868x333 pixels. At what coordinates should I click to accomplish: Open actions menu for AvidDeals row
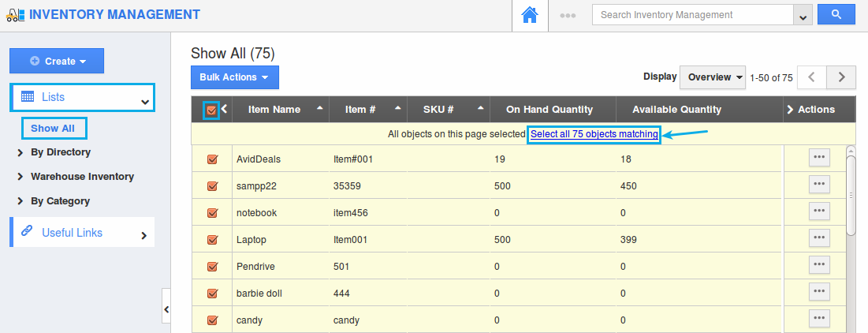(x=819, y=157)
